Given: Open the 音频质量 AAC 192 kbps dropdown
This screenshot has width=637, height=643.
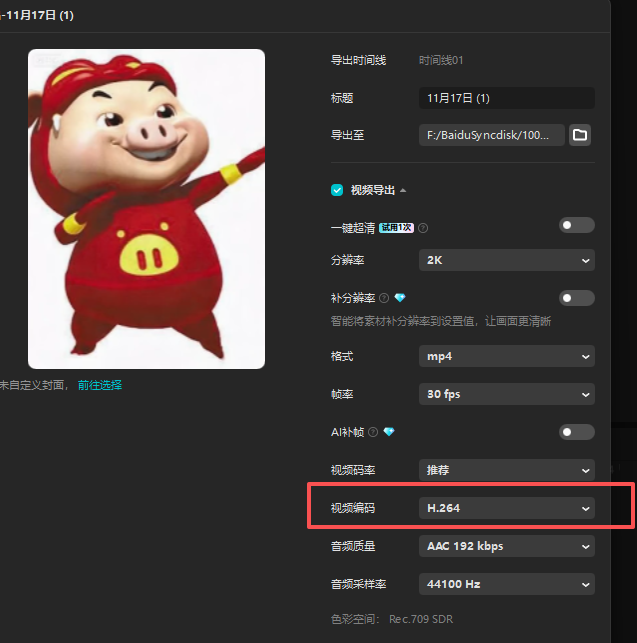Looking at the screenshot, I should point(506,546).
